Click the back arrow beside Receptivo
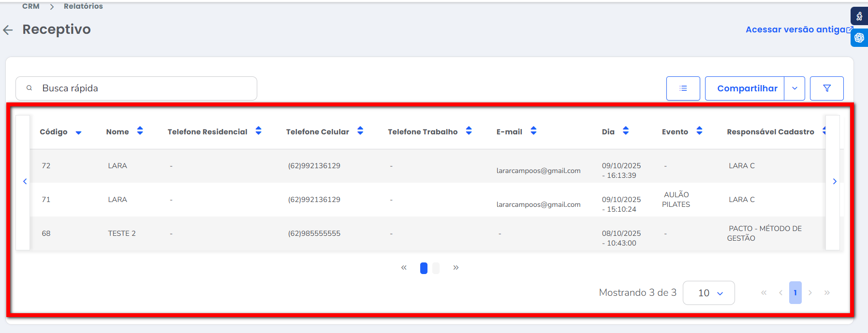 coord(8,30)
